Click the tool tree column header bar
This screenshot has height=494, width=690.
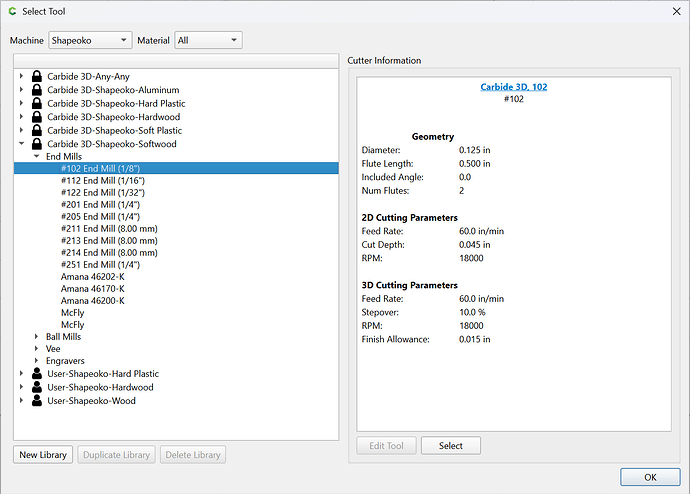(176, 61)
